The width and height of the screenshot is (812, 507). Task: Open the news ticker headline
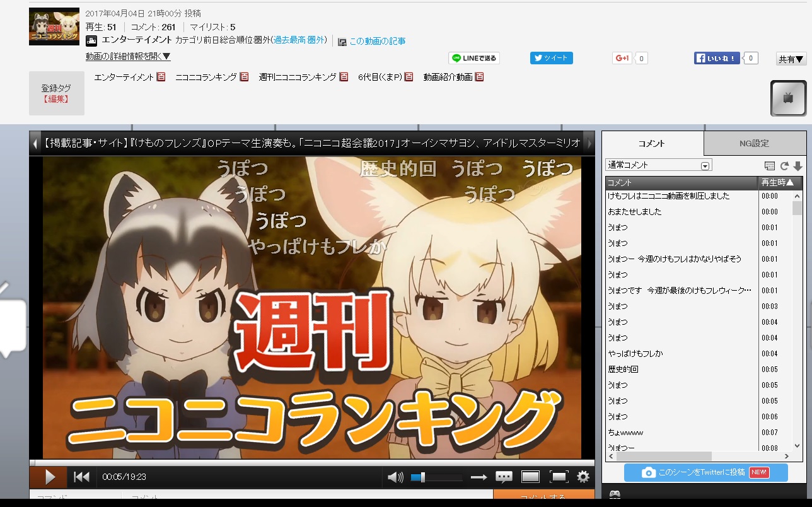[311, 143]
